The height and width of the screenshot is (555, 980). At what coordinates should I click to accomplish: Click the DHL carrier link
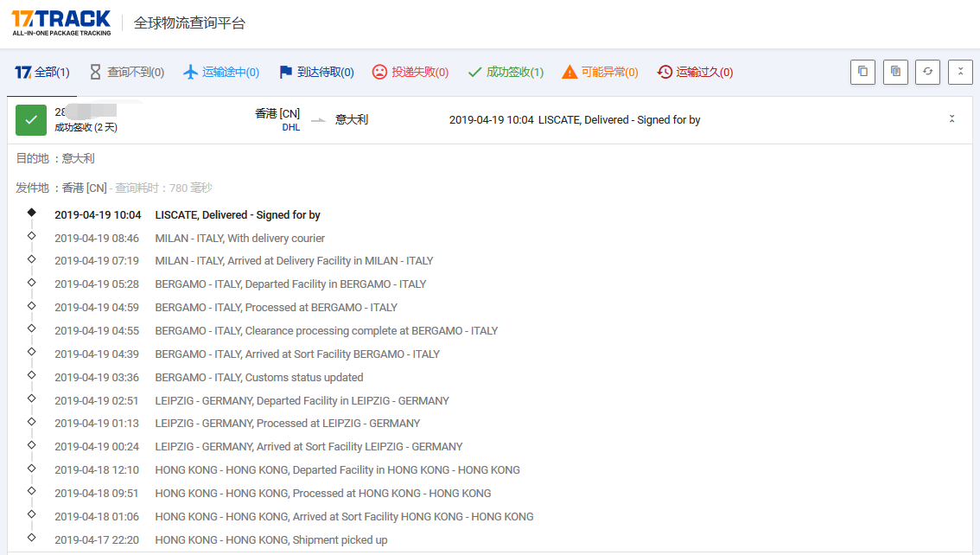290,128
